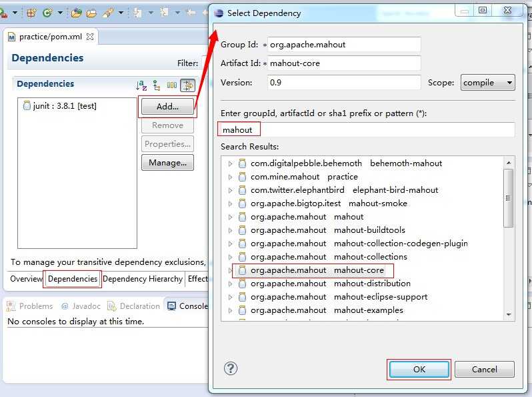
Task: Toggle alphabetical sort of Dependencies
Action: pyautogui.click(x=141, y=85)
